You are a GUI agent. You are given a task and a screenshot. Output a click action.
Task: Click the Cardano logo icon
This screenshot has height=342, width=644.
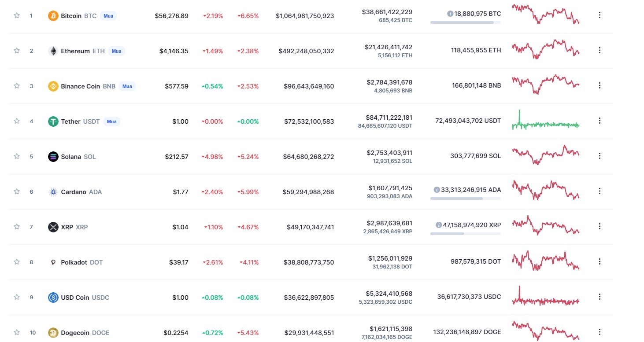click(53, 192)
